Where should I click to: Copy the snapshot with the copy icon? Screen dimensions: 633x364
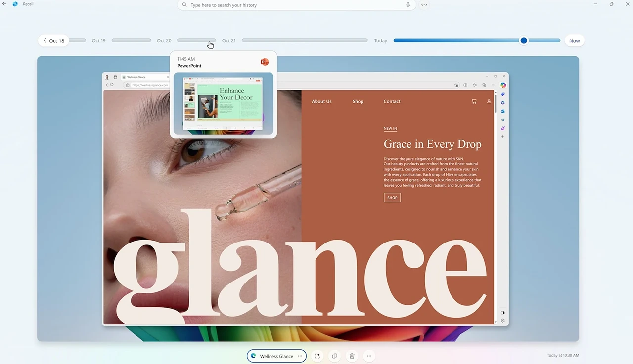pyautogui.click(x=335, y=356)
